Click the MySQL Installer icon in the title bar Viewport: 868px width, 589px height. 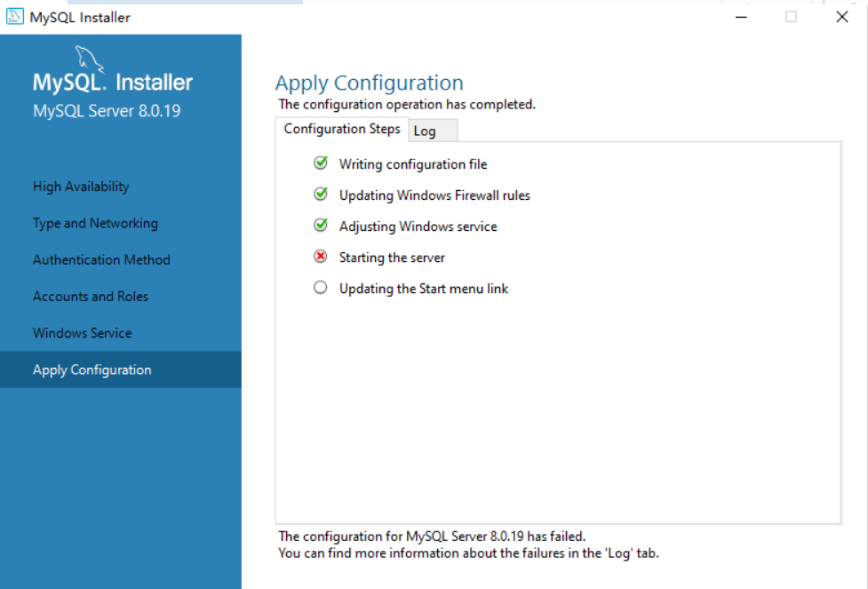15,16
